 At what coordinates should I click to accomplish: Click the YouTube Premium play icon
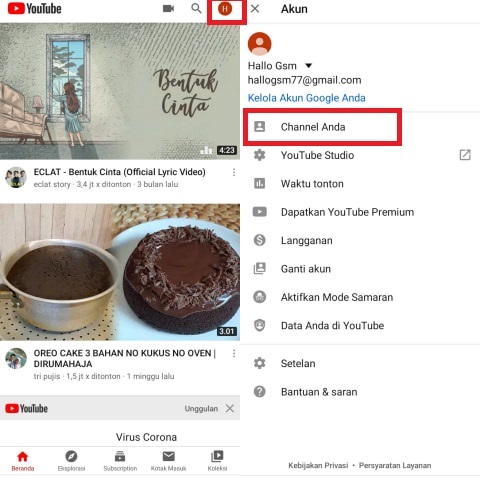(259, 212)
